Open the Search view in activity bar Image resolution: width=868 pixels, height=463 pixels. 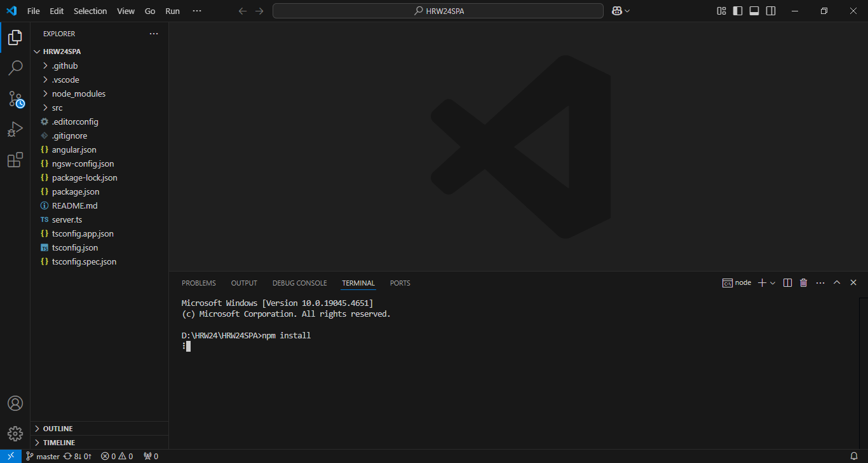click(x=15, y=67)
